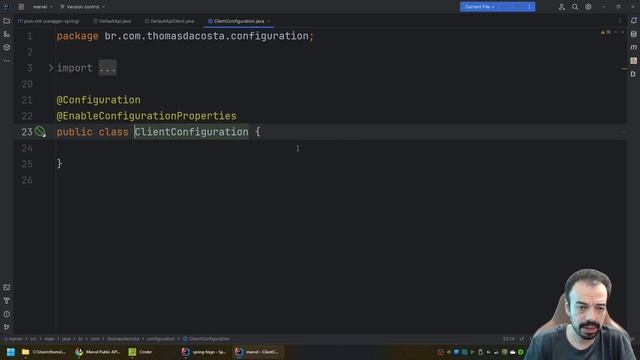Screen dimensions: 640x360
Task: Open the Windows Start menu
Action: click(x=11, y=352)
